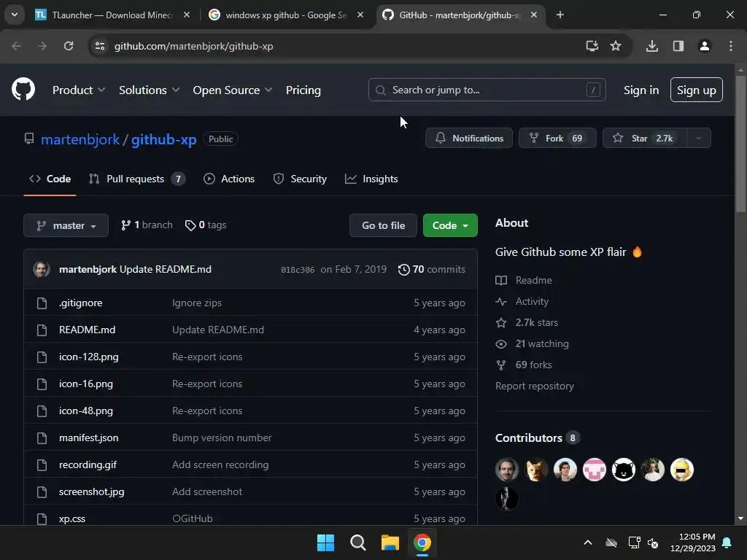Open the master branch dropdown

[x=66, y=225]
